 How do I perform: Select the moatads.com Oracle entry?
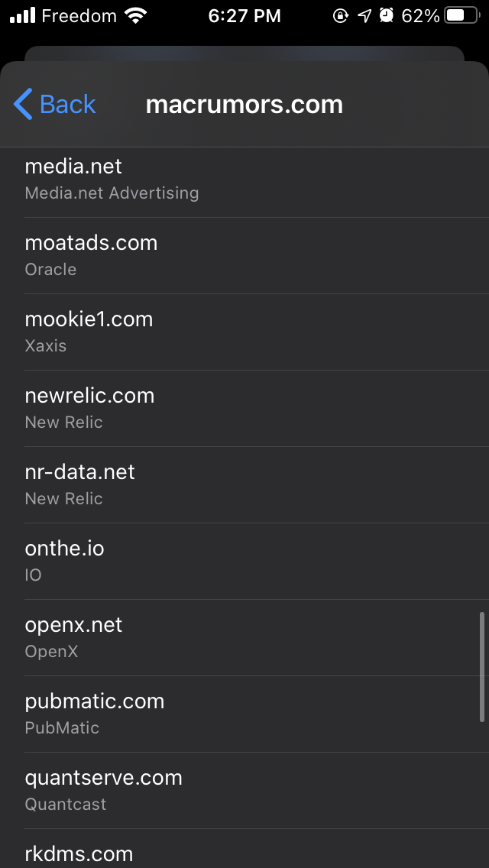(244, 255)
